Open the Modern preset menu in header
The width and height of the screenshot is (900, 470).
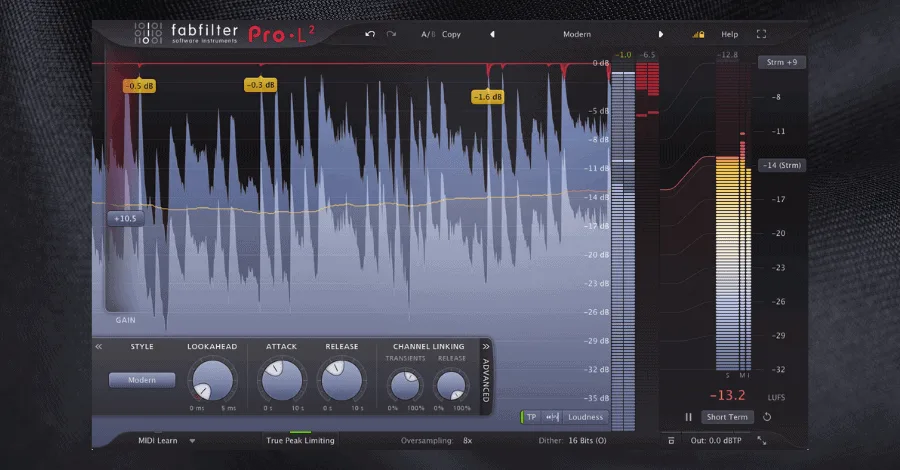577,34
